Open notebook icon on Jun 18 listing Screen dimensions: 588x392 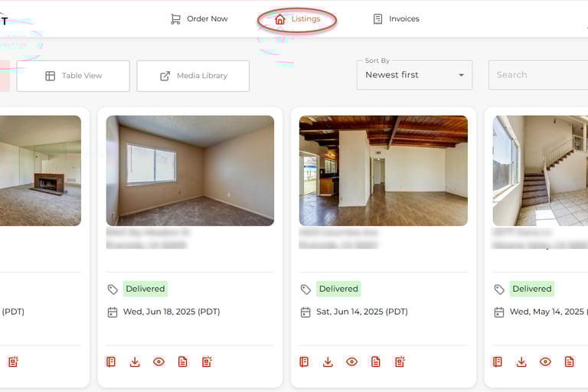coord(111,361)
